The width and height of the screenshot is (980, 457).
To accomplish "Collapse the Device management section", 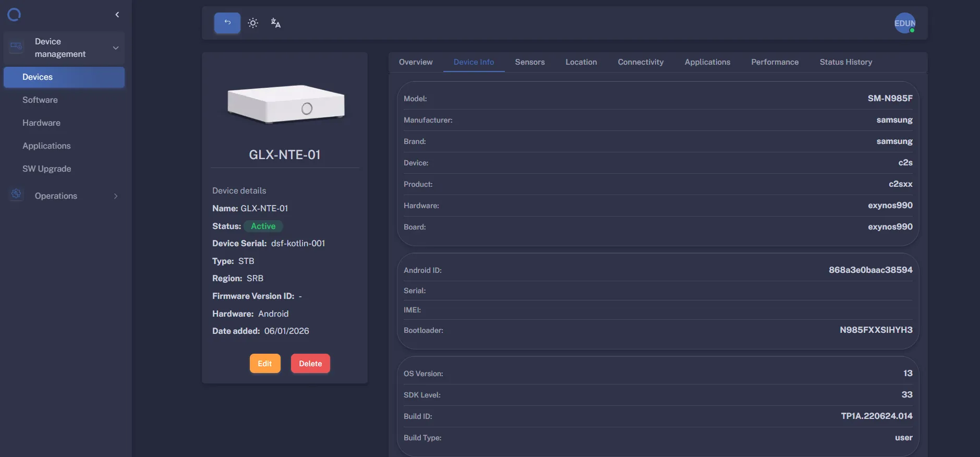I will (x=116, y=48).
